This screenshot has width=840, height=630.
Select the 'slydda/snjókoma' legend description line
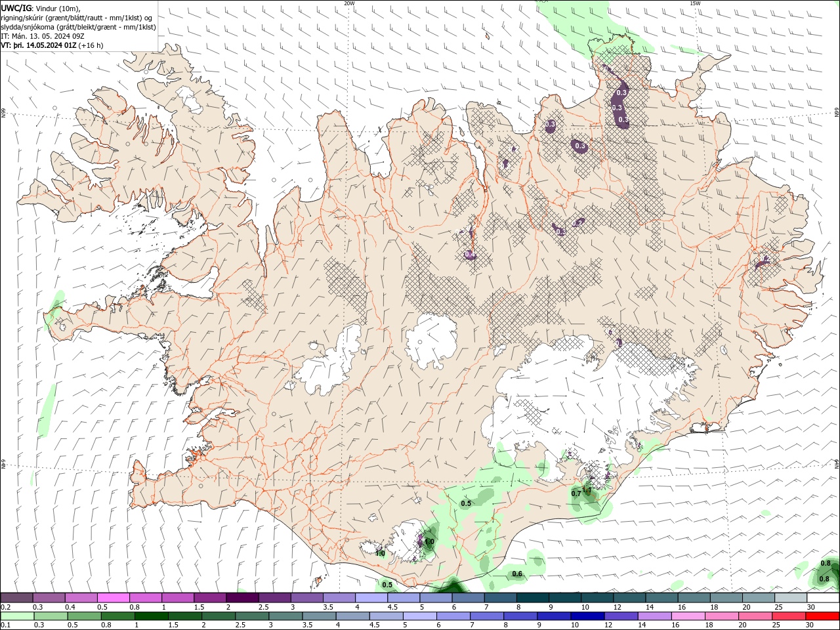click(78, 27)
